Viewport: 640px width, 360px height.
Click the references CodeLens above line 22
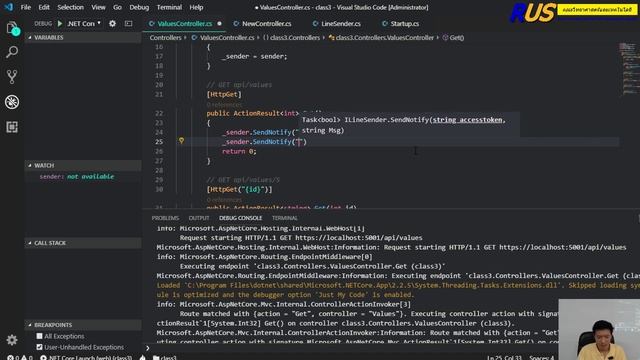pos(224,104)
